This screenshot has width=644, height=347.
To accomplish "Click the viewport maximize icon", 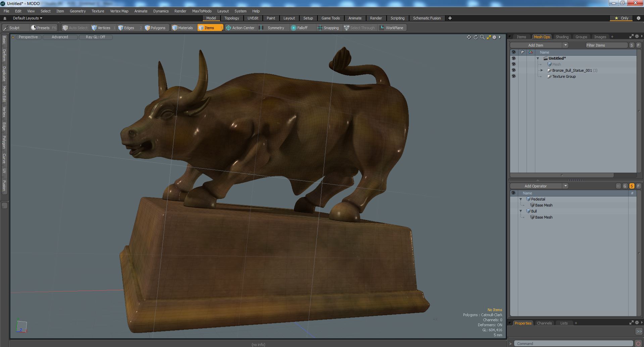I will 489,37.
